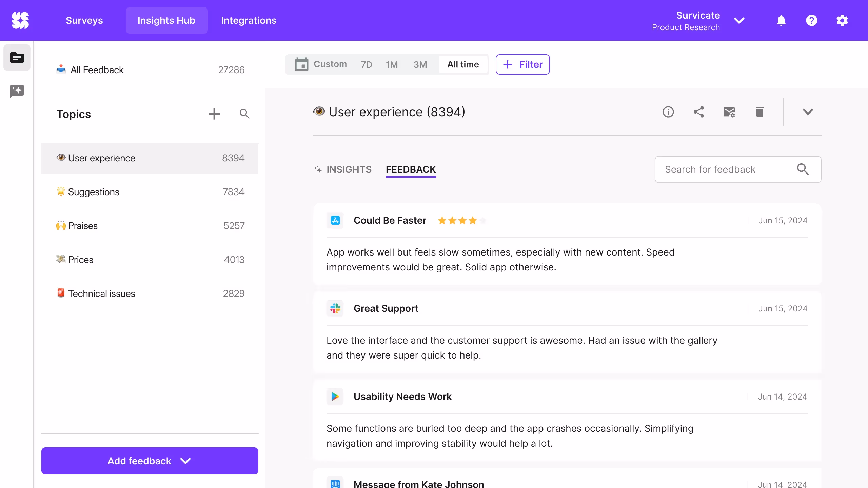Image resolution: width=868 pixels, height=488 pixels.
Task: Click the eye emoji in topic header
Action: (319, 111)
